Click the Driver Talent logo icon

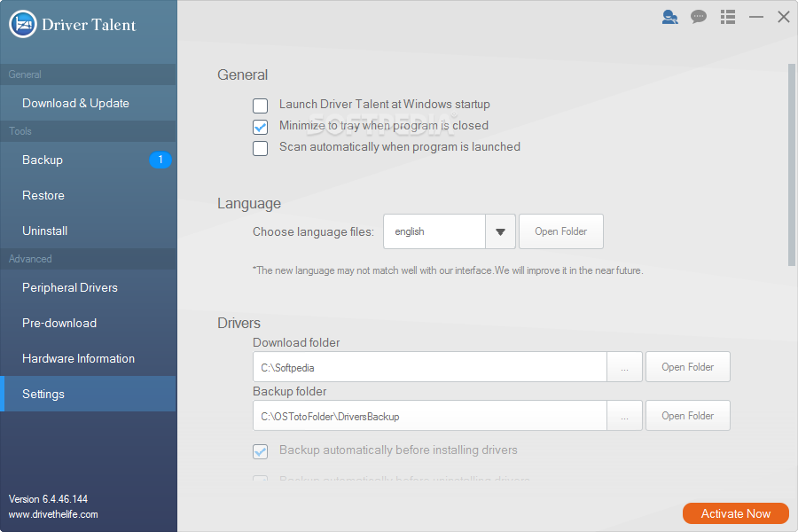tap(23, 24)
